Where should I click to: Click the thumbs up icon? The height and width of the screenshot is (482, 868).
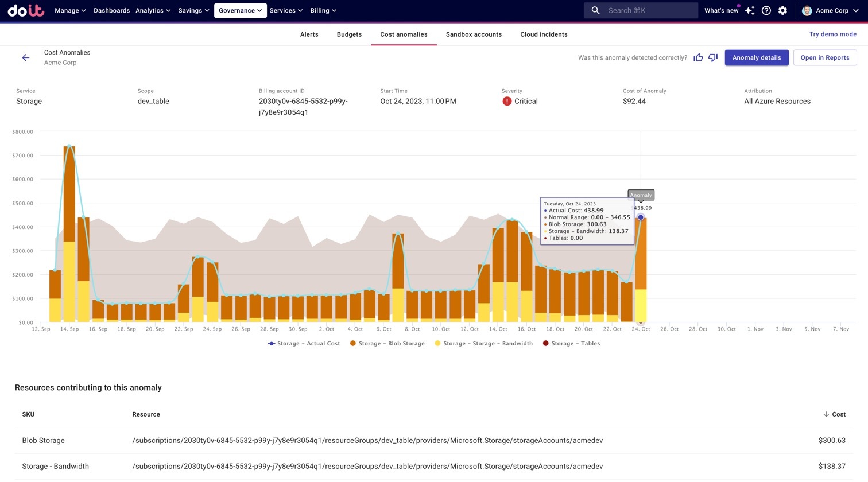(x=698, y=57)
